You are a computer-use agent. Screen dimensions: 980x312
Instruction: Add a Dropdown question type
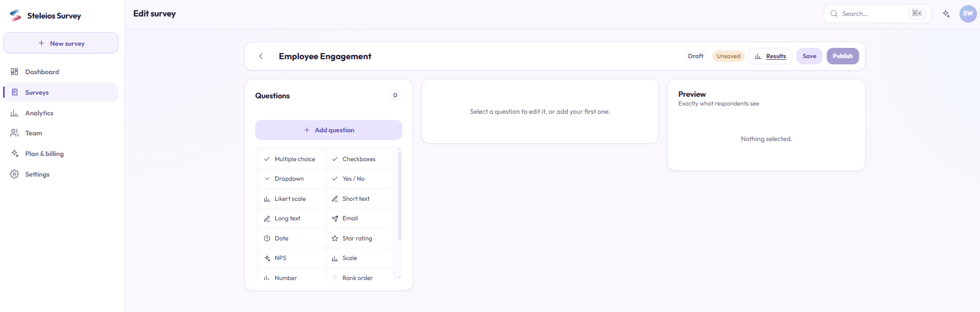click(x=292, y=179)
